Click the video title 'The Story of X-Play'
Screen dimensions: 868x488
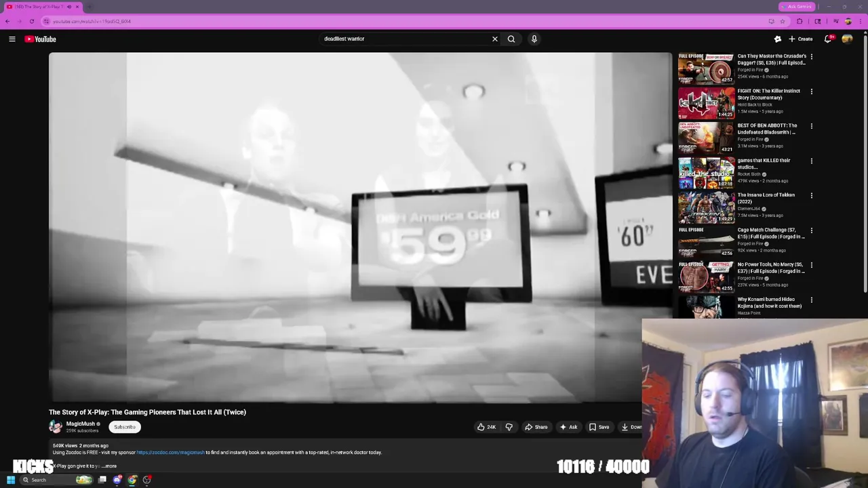tap(147, 412)
